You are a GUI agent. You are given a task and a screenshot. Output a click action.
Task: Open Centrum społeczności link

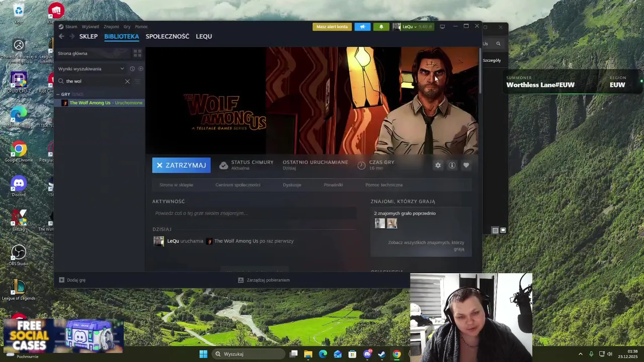(x=238, y=185)
